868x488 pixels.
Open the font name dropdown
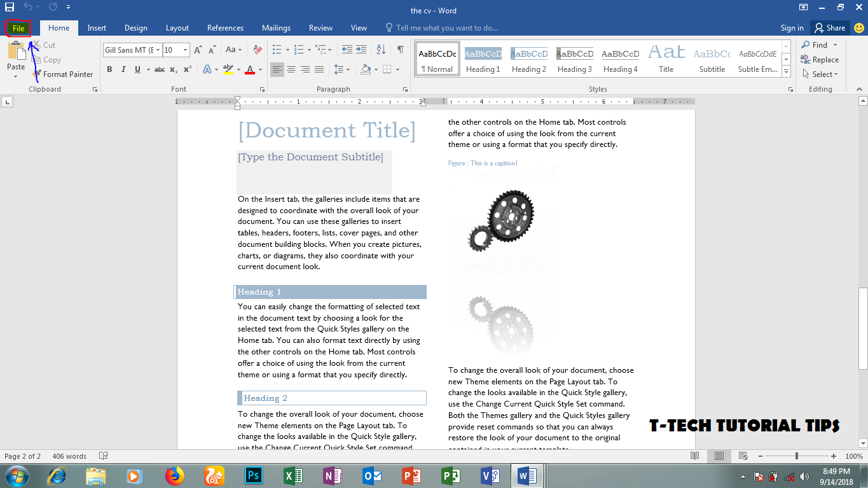pyautogui.click(x=158, y=50)
